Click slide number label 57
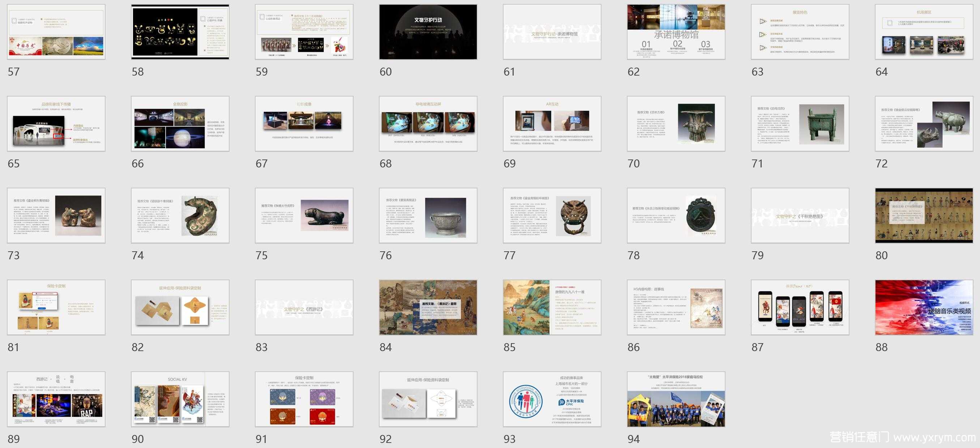This screenshot has width=980, height=448. click(14, 72)
